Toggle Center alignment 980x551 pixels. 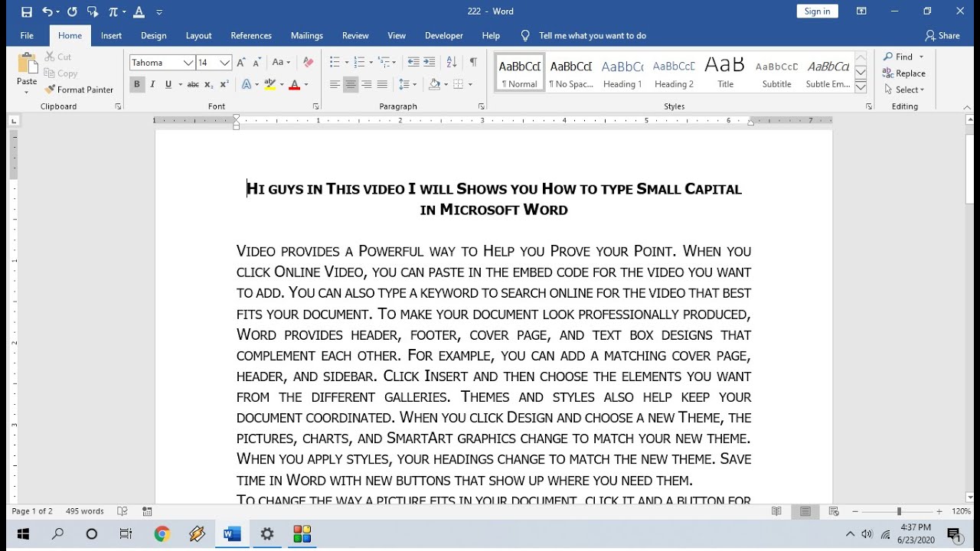351,84
